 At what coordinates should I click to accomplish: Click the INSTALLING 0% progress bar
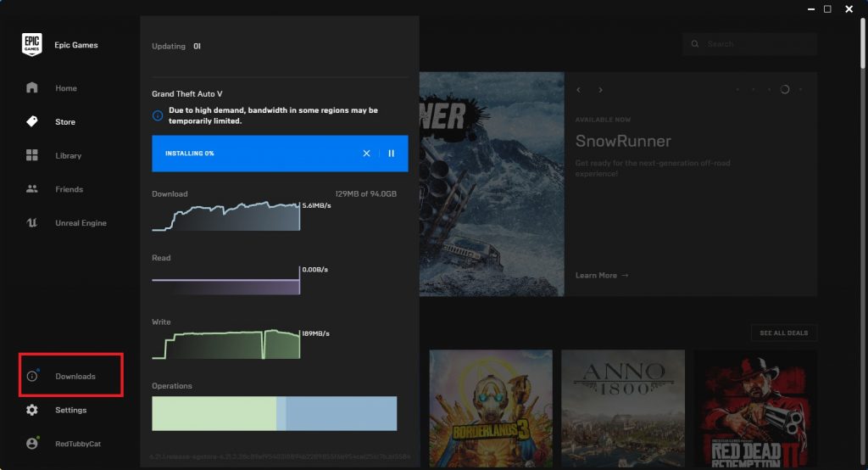(x=280, y=154)
